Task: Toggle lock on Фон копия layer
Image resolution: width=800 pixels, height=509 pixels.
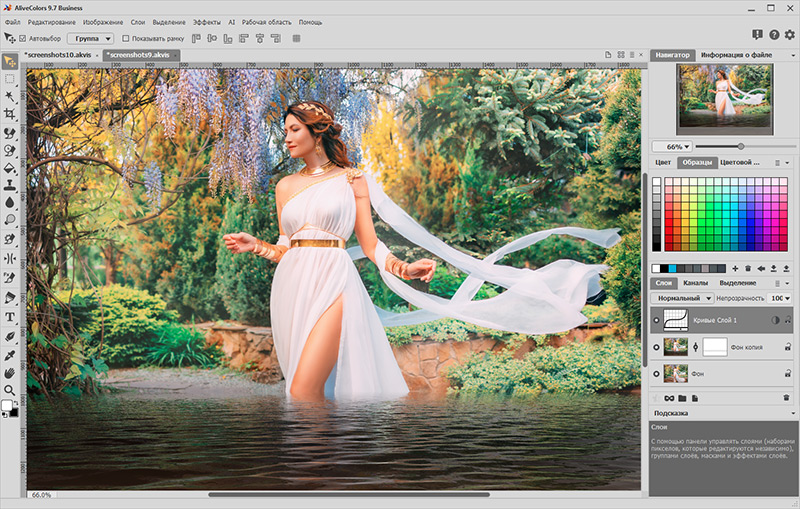Action: (x=788, y=347)
